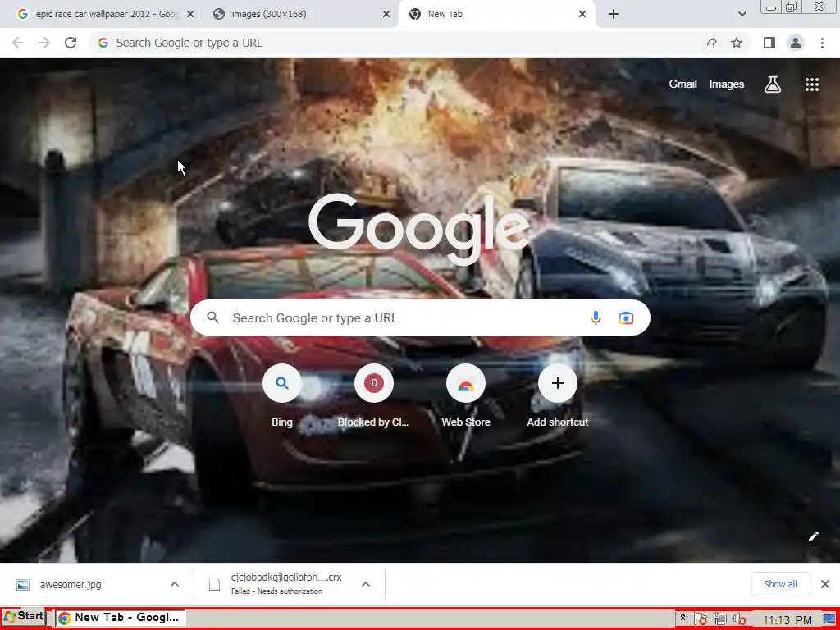Click the Action Center flag tray icon
The image size is (840, 630).
[701, 619]
